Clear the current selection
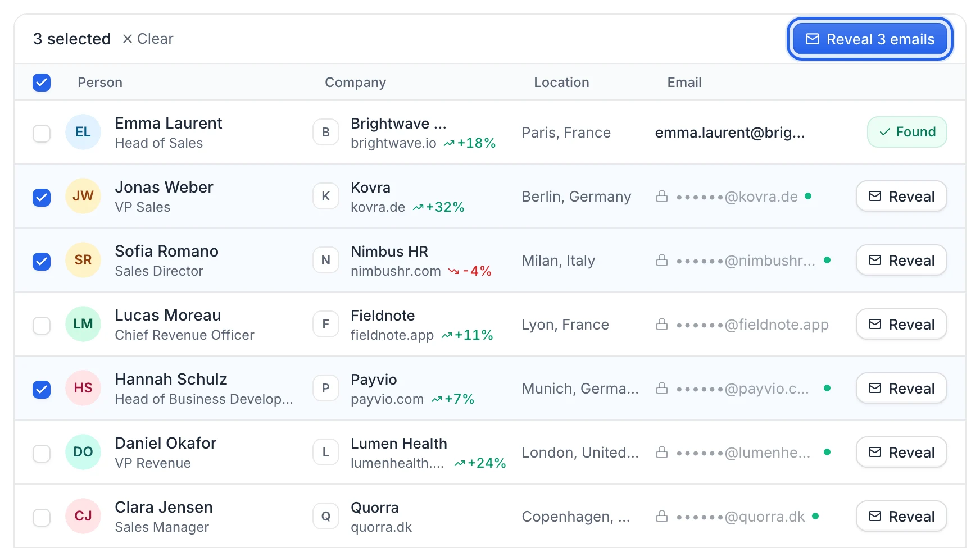This screenshot has width=980, height=548. (x=148, y=39)
